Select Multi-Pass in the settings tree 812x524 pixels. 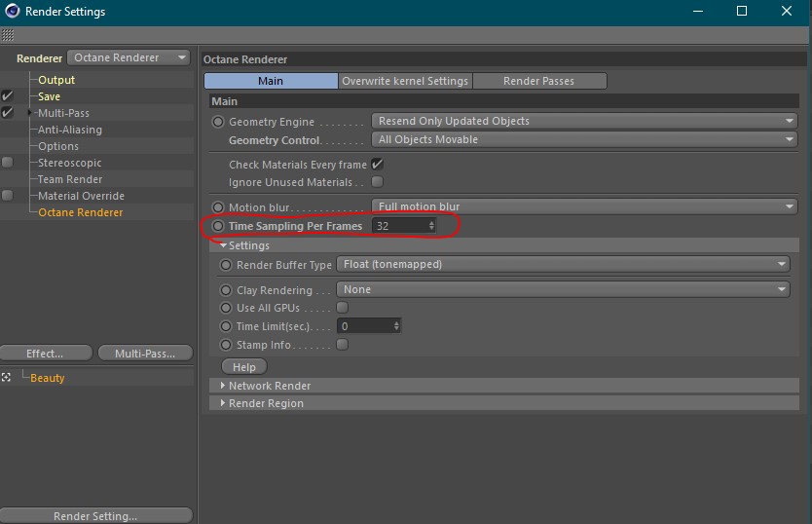63,113
